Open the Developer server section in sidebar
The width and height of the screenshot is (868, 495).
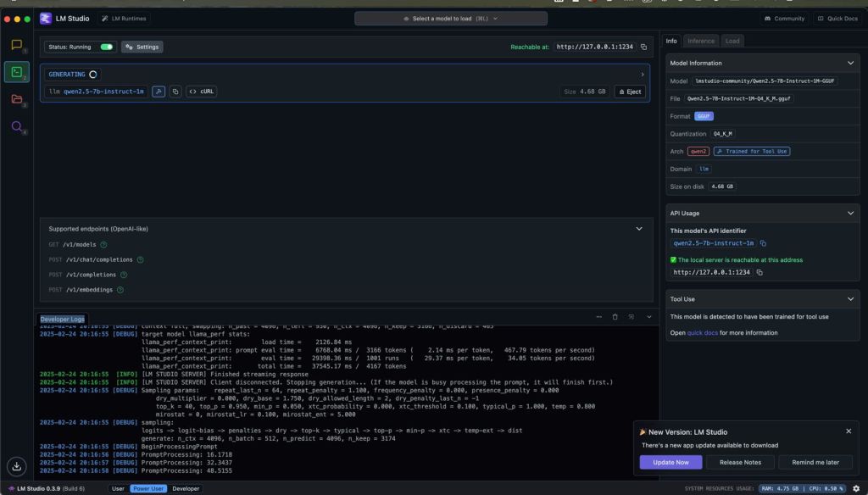click(x=17, y=72)
